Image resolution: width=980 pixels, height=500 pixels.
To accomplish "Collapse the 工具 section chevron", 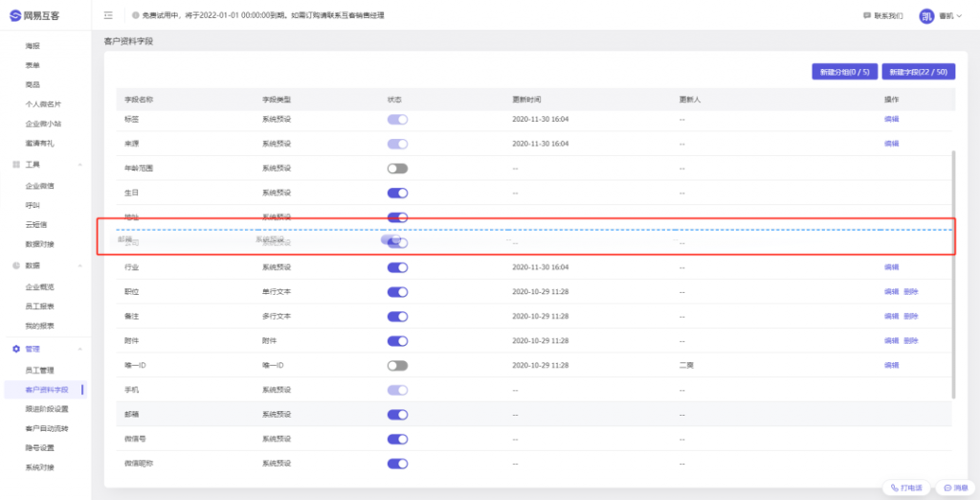I will (80, 164).
